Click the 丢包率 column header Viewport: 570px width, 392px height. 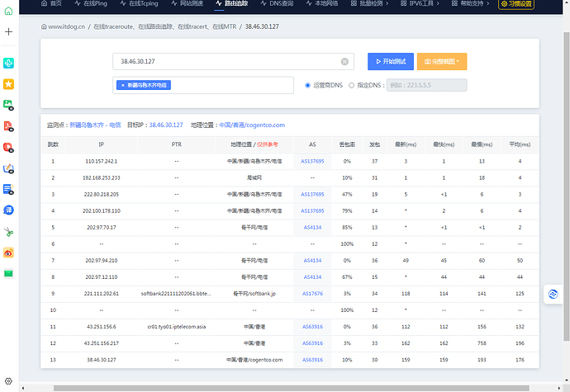tap(347, 144)
